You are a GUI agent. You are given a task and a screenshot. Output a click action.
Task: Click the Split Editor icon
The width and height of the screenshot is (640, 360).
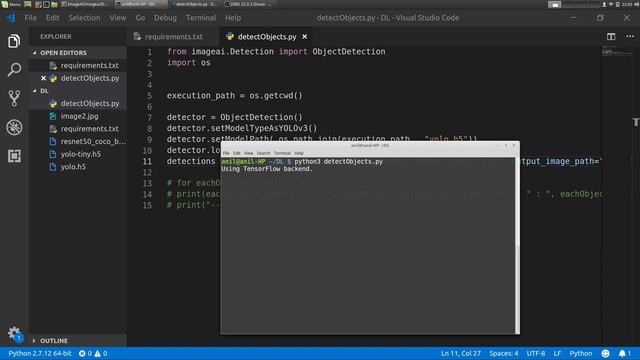point(611,37)
